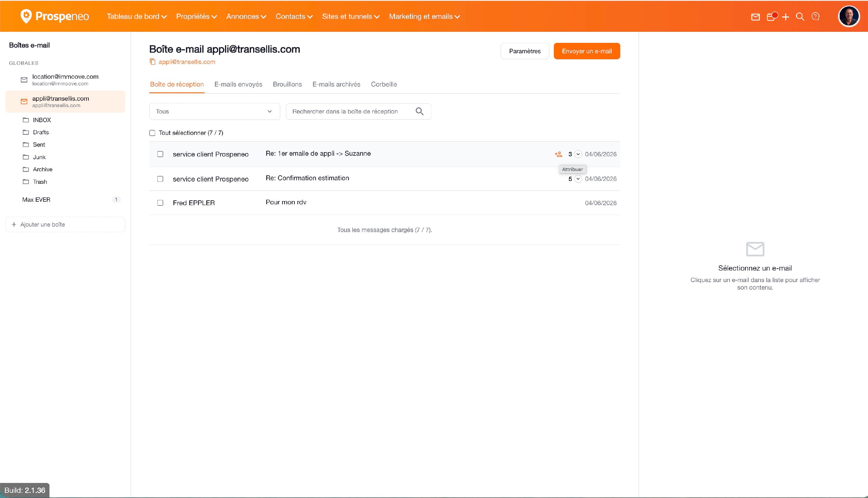
Task: Click Ajouter une boîte button
Action: [x=65, y=224]
